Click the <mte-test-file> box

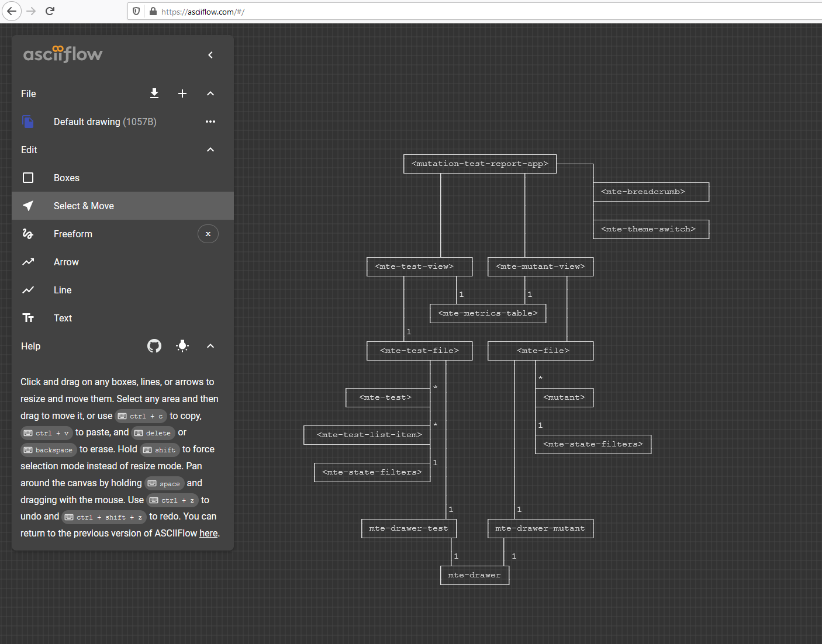[x=420, y=351]
